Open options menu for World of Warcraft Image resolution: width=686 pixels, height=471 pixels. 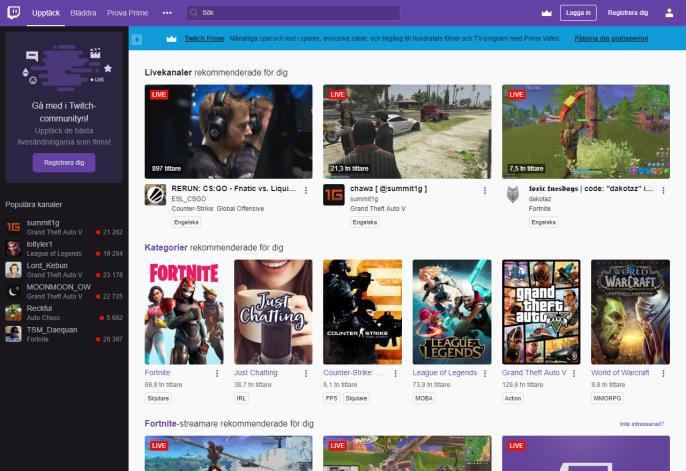[663, 373]
